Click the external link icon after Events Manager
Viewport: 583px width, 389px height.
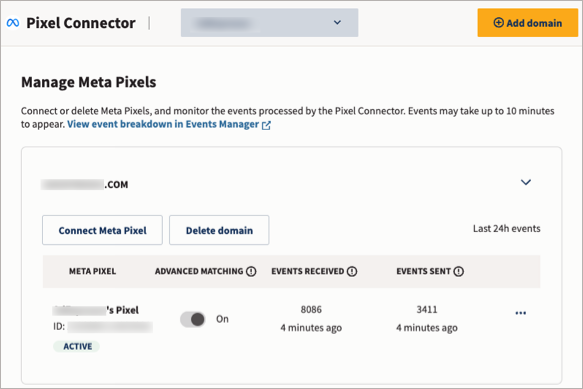[266, 125]
